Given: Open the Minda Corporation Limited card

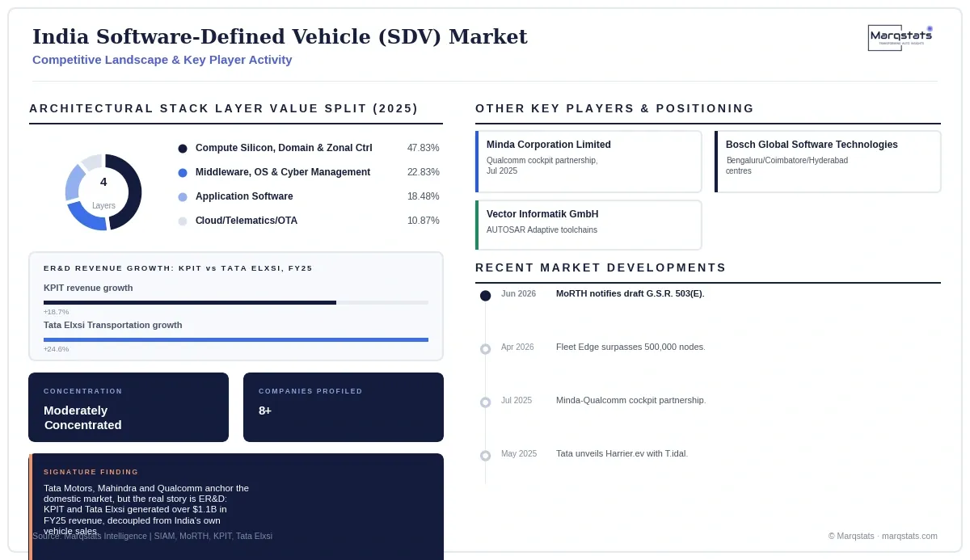Looking at the screenshot, I should [588, 162].
